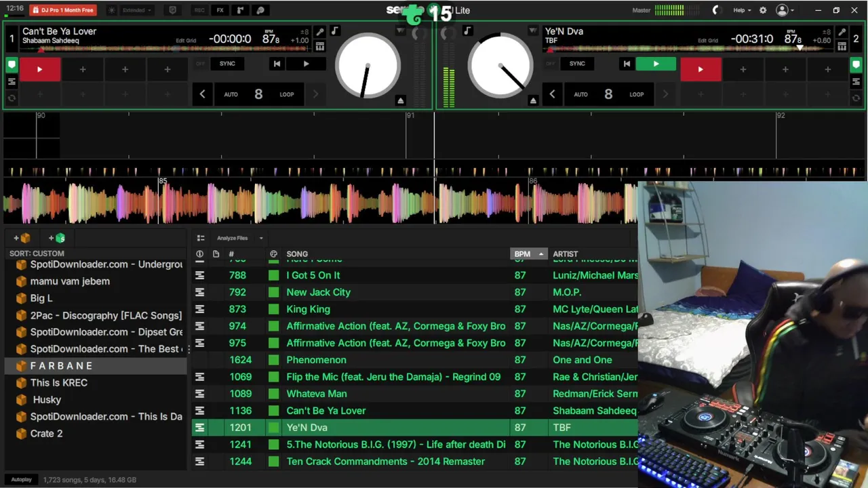The image size is (868, 488).
Task: Open the tooltips help icon in top bar
Action: (172, 10)
